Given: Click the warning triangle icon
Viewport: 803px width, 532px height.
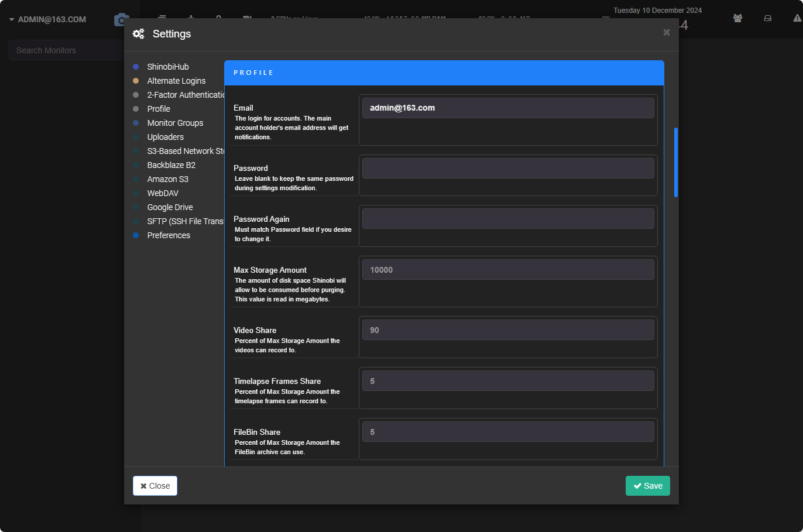Looking at the screenshot, I should [x=797, y=18].
